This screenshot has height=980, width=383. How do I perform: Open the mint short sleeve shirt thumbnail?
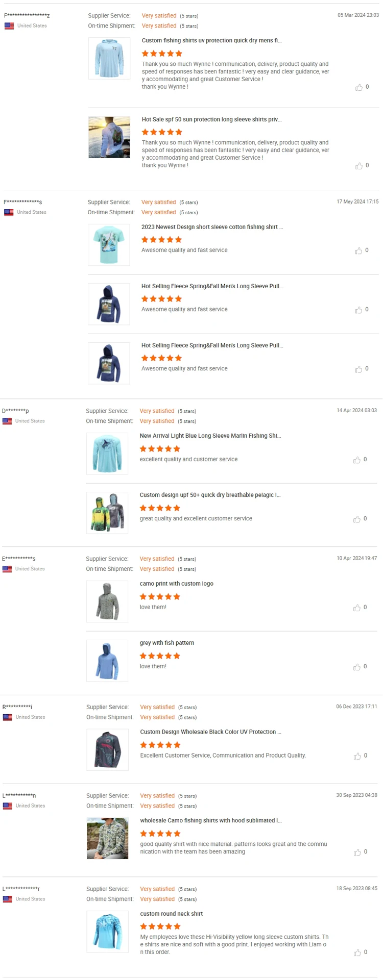coord(109,245)
